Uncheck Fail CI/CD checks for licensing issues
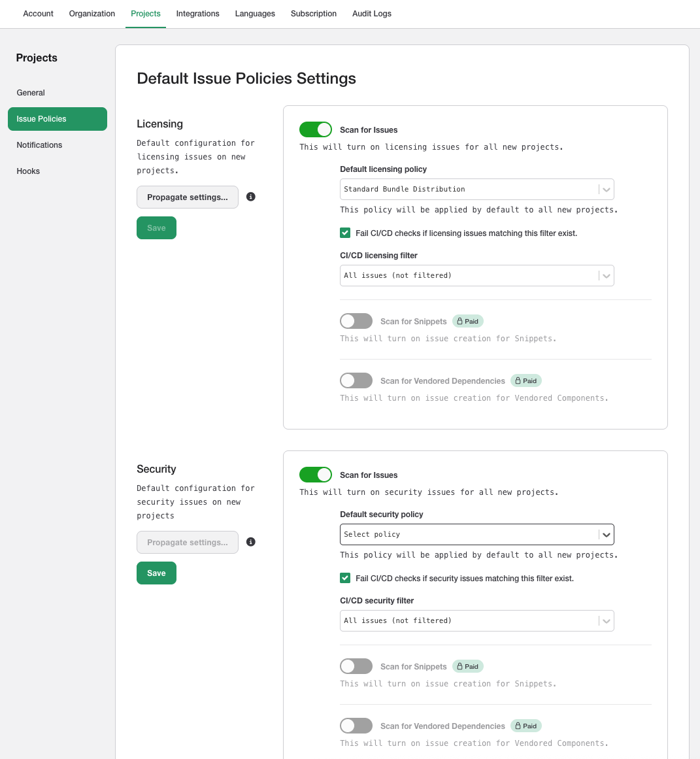Image resolution: width=700 pixels, height=759 pixels. pyautogui.click(x=345, y=233)
